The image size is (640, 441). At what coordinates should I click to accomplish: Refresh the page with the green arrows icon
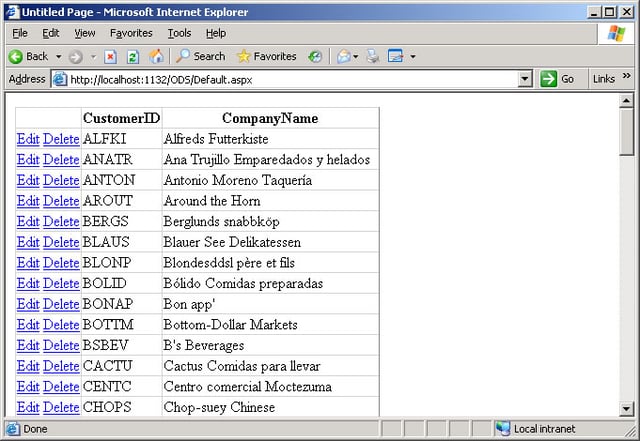click(133, 56)
